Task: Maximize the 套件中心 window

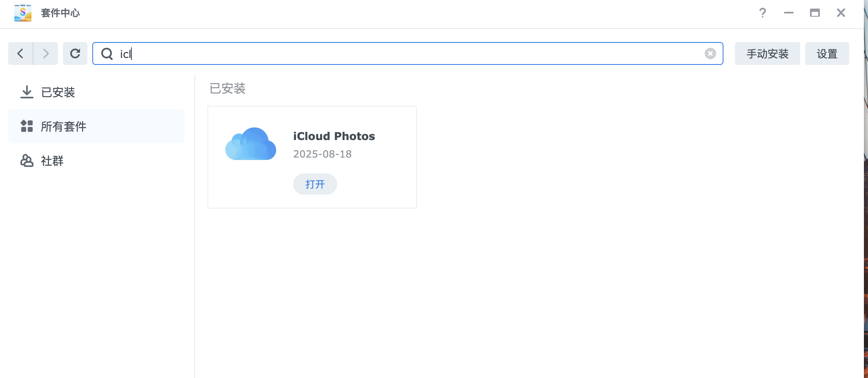Action: coord(815,13)
